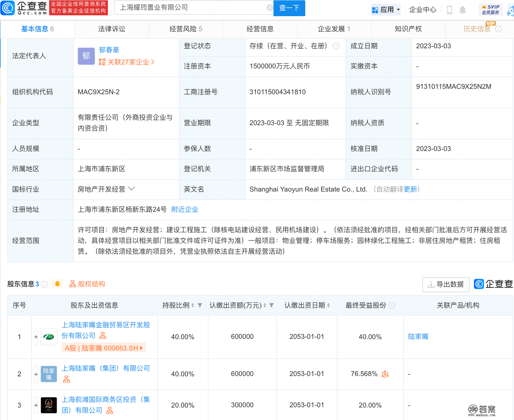Switch to 经营风险 tab
Image resolution: width=514 pixels, height=420 pixels.
(186, 29)
